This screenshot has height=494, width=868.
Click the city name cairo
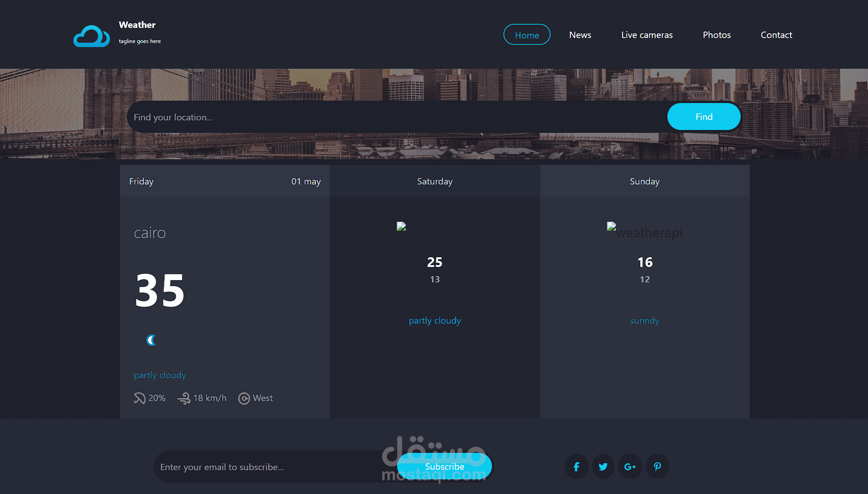click(150, 233)
